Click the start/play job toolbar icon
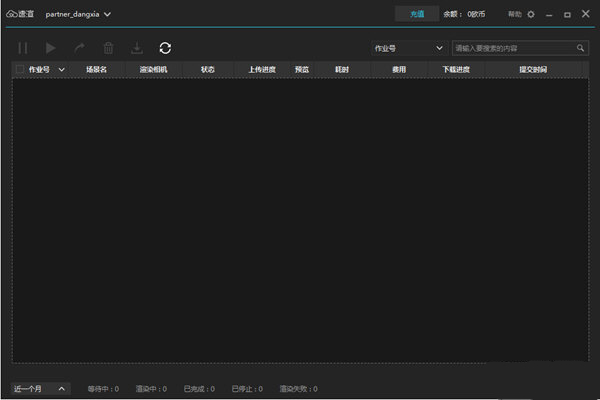Screen dimensions: 600x400 [51, 48]
